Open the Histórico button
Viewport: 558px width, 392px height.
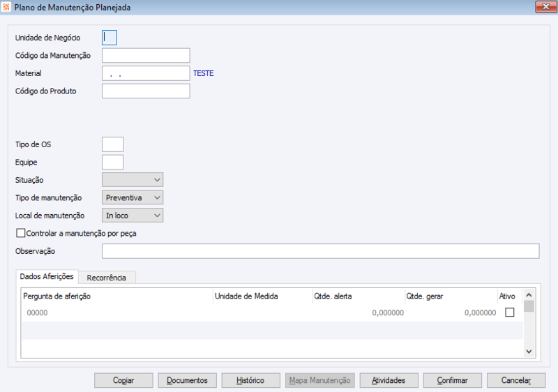tap(250, 380)
